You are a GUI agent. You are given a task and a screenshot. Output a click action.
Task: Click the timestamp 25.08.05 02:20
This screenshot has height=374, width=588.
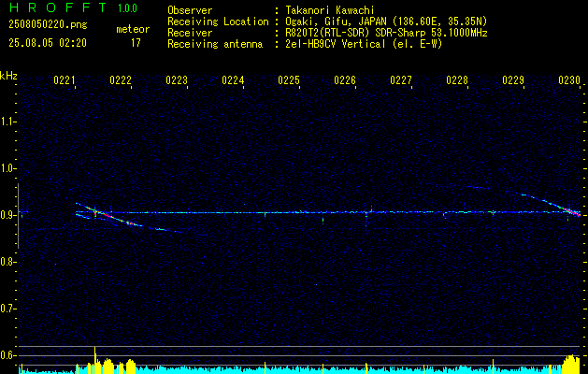click(48, 43)
